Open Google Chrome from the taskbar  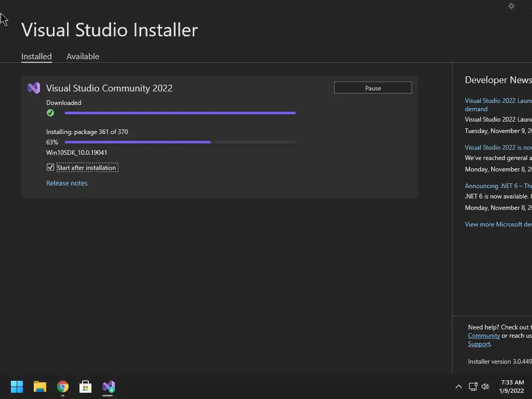(x=63, y=387)
